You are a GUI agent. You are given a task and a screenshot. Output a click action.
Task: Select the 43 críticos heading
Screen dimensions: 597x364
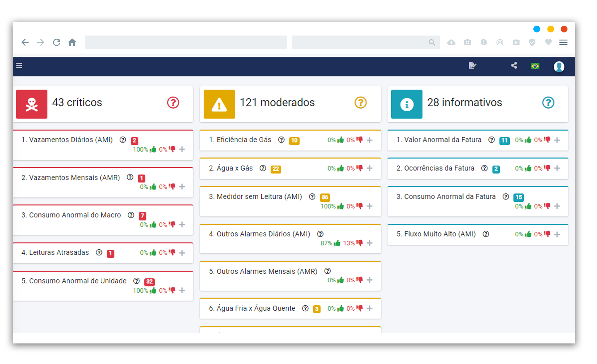click(x=77, y=102)
